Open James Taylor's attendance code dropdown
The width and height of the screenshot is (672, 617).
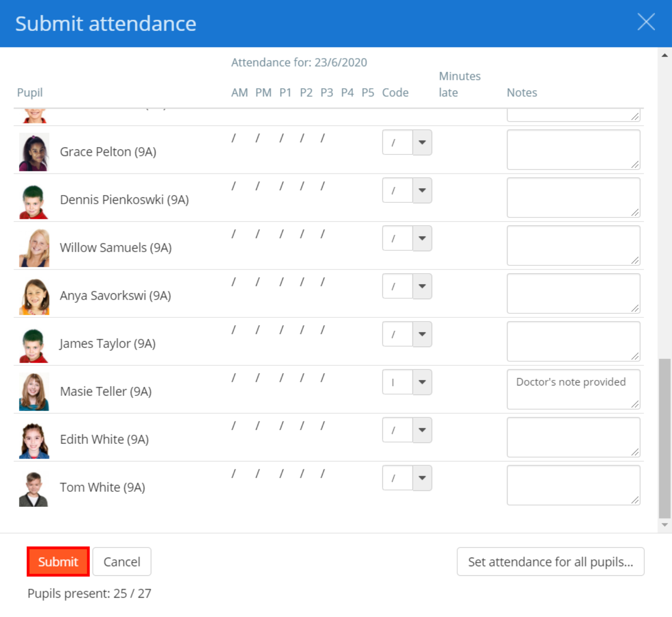pyautogui.click(x=421, y=334)
